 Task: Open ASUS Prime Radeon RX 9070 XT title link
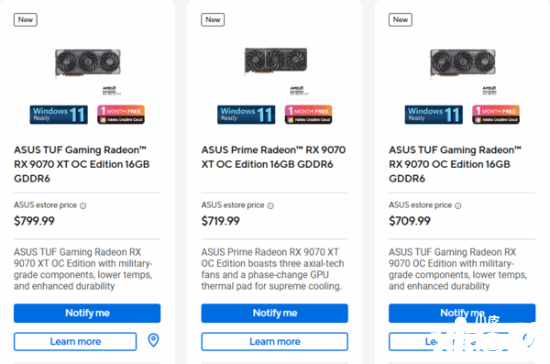[x=274, y=157]
